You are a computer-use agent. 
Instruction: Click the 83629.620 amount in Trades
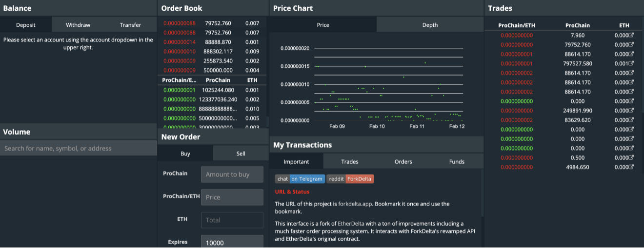[577, 120]
